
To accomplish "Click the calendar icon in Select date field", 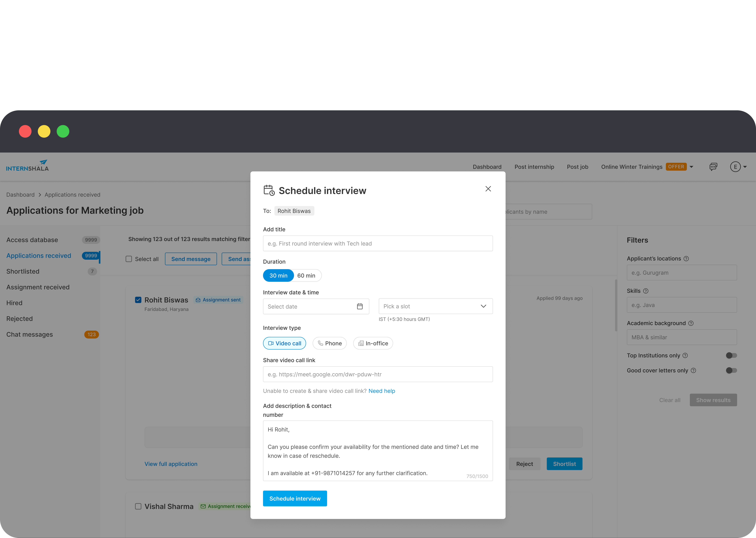I will 360,306.
